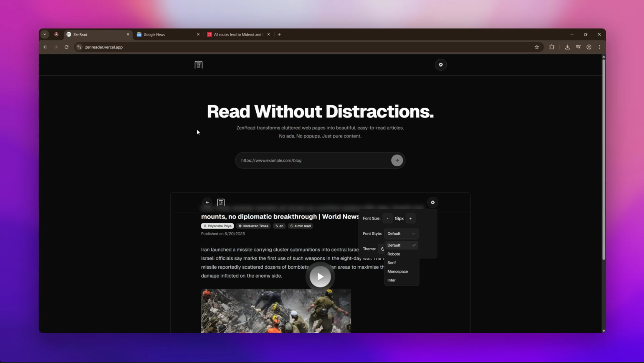Click the settings gear in article preview
The width and height of the screenshot is (644, 363).
[x=433, y=202]
